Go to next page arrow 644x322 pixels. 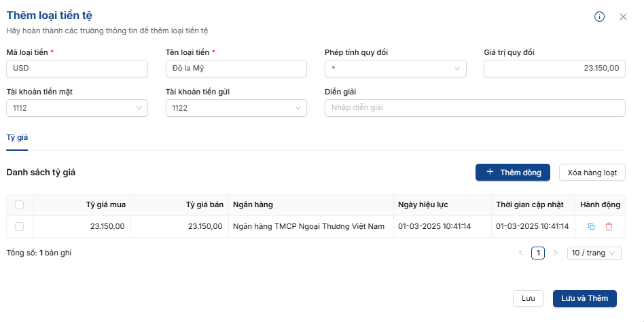(555, 253)
